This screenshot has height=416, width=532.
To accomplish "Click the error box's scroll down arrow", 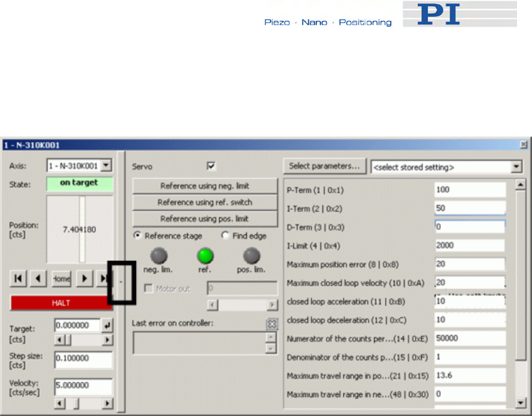I will tap(271, 348).
